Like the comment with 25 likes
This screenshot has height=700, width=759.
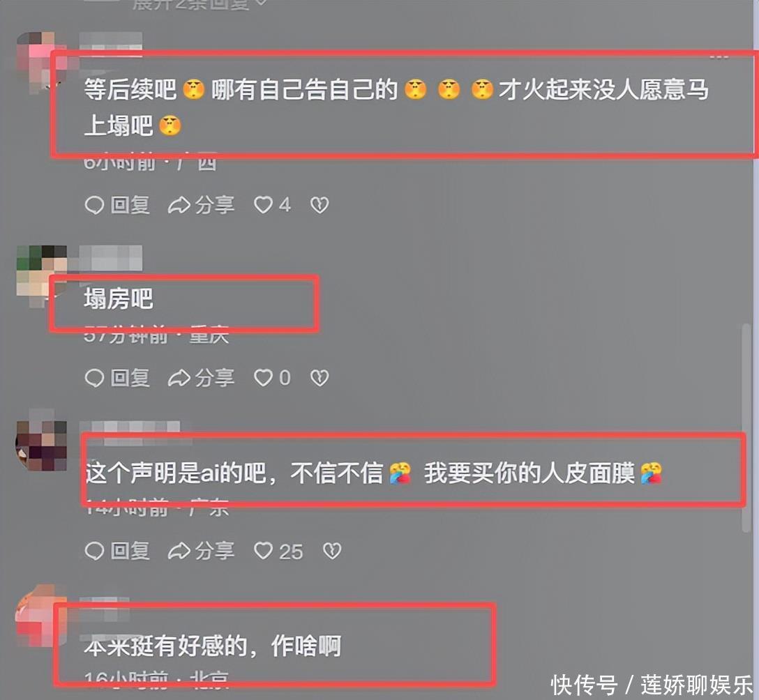[278, 551]
